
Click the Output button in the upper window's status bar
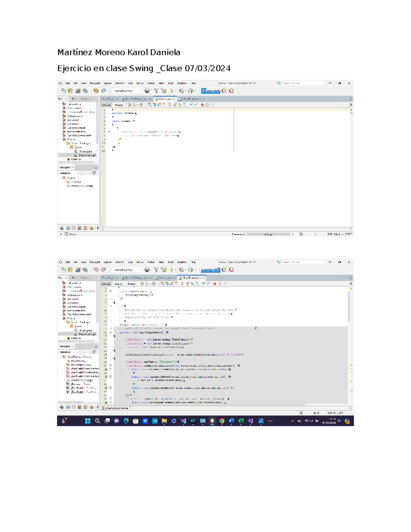pyautogui.click(x=71, y=234)
